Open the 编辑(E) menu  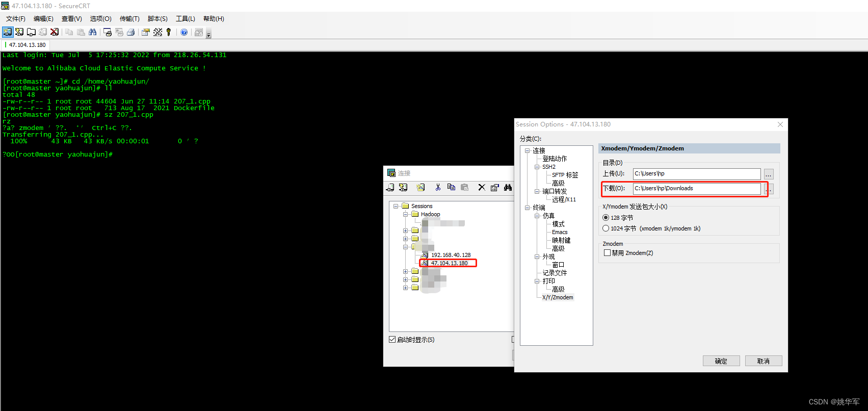(x=43, y=19)
